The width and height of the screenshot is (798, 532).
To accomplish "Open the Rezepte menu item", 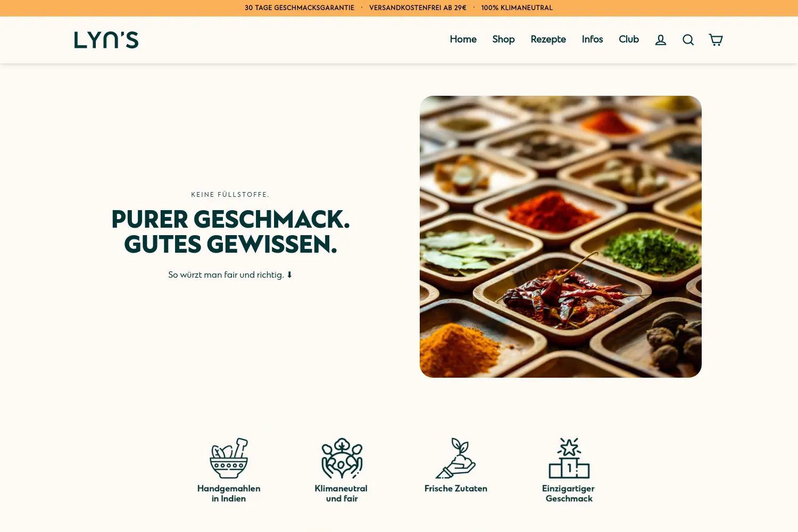I will point(548,39).
